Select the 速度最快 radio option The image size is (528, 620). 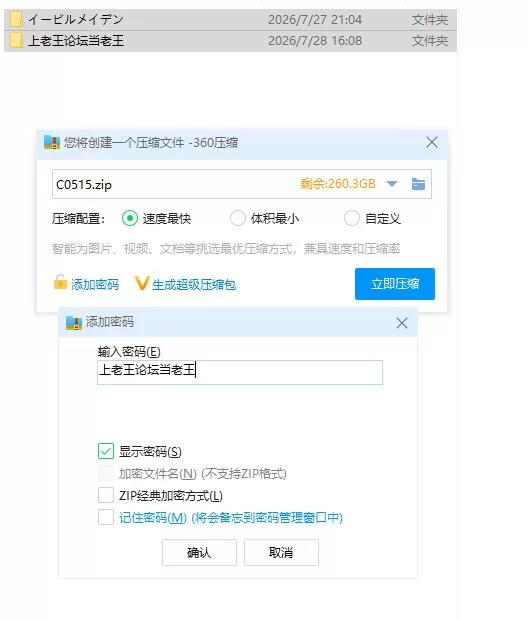(x=130, y=218)
